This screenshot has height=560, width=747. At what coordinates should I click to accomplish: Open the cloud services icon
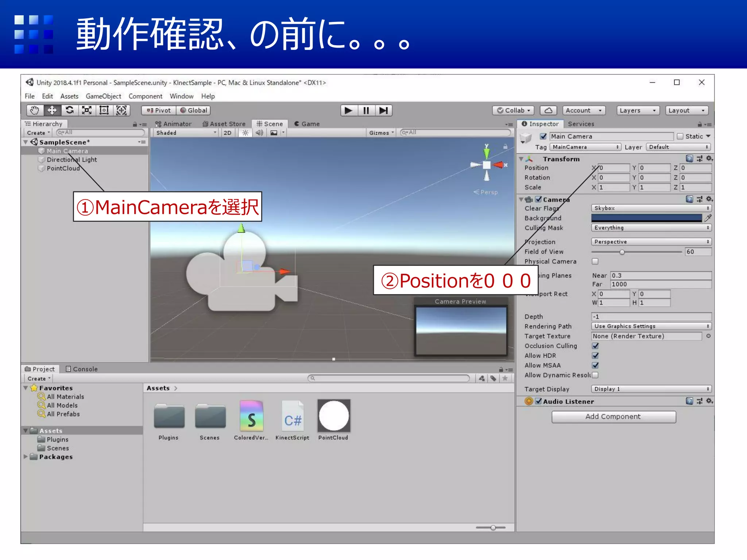[548, 110]
